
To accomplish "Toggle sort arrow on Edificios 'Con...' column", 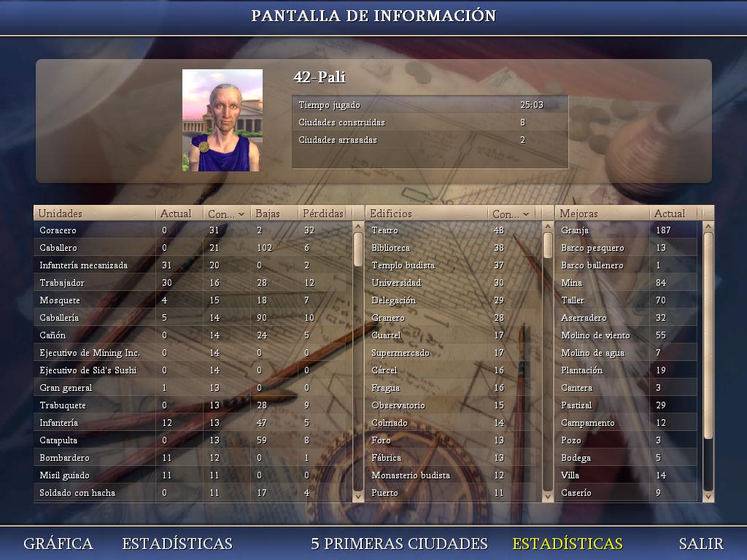I will [526, 214].
